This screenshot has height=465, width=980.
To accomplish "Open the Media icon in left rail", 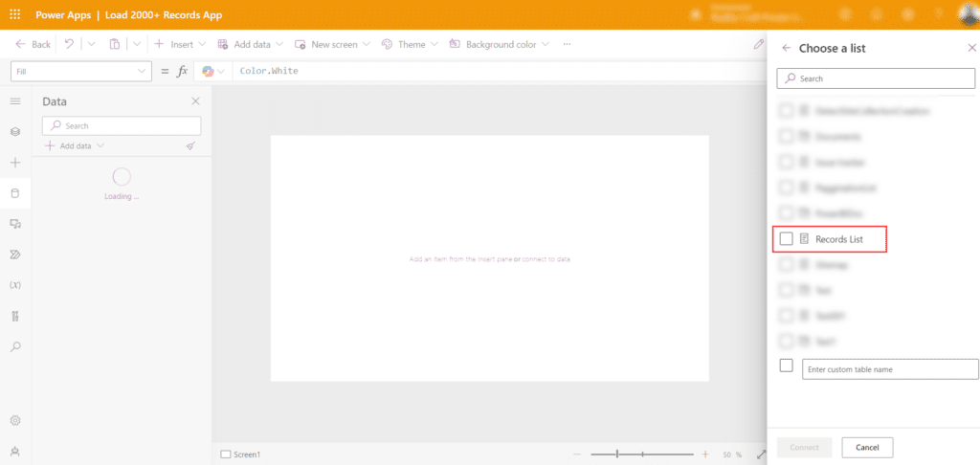I will click(x=14, y=223).
